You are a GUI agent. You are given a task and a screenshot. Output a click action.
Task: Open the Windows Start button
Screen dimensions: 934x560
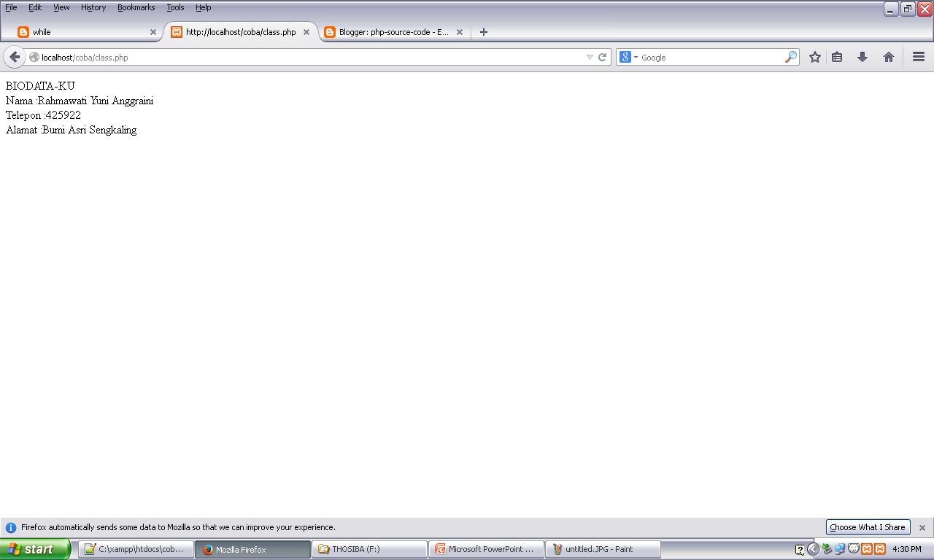(x=35, y=549)
